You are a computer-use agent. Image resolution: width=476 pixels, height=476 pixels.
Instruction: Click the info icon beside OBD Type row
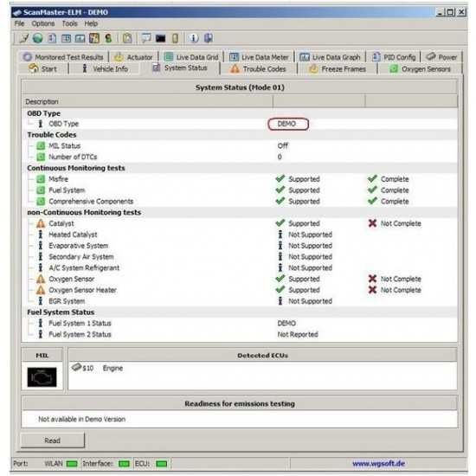[40, 124]
